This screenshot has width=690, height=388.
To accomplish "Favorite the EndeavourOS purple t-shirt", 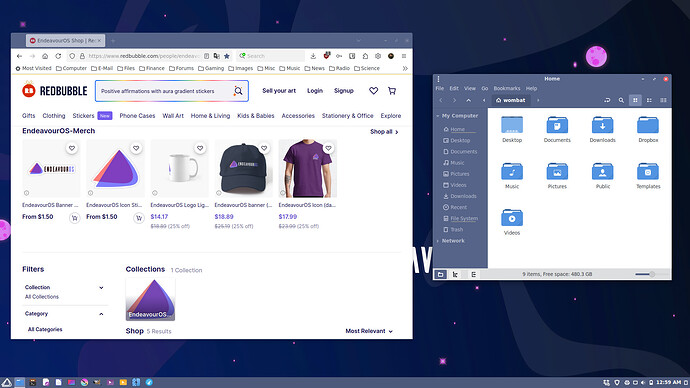I will [328, 148].
